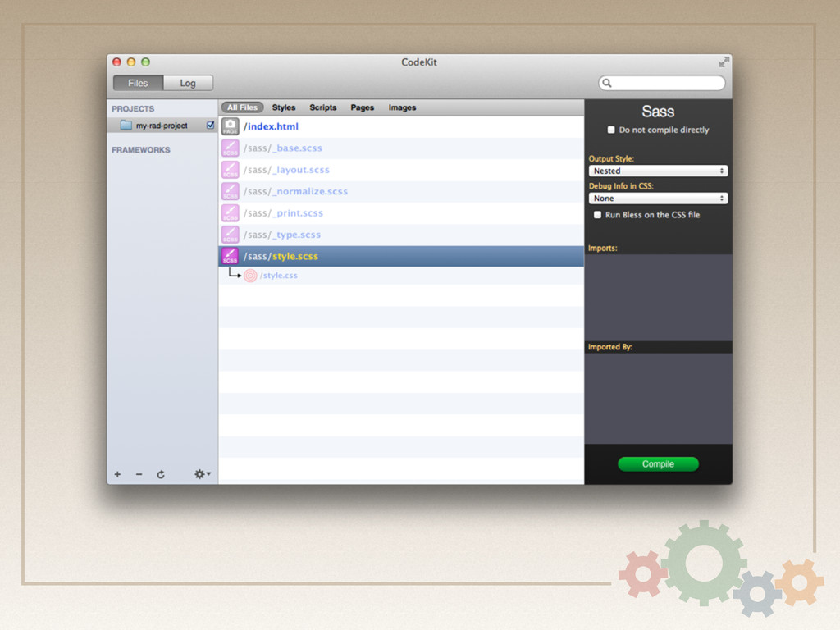Check 'Run Bless on the CSS file'
This screenshot has height=630, width=840.
[x=597, y=215]
